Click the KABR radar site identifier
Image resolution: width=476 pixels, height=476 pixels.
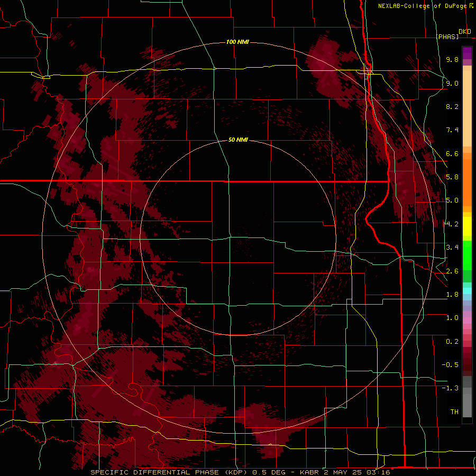[309, 472]
